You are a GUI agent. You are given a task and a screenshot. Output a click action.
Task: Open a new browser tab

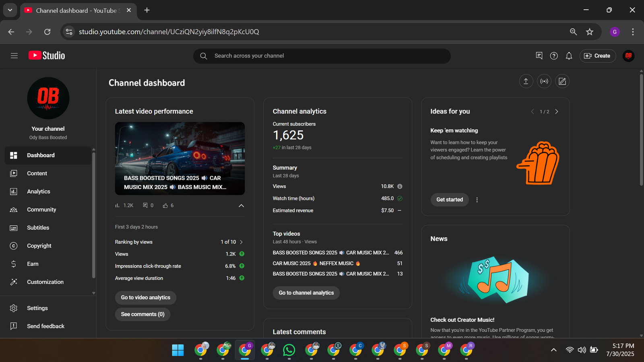pos(147,10)
